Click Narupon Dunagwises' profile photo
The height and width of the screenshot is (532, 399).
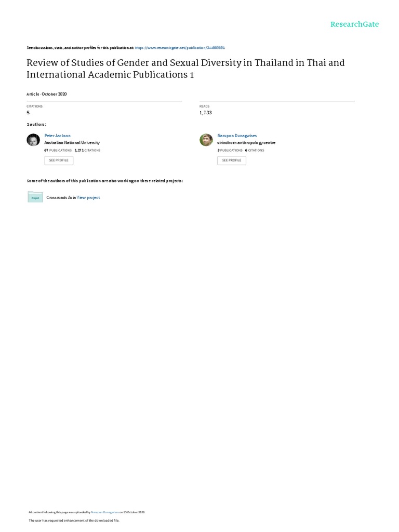206,140
